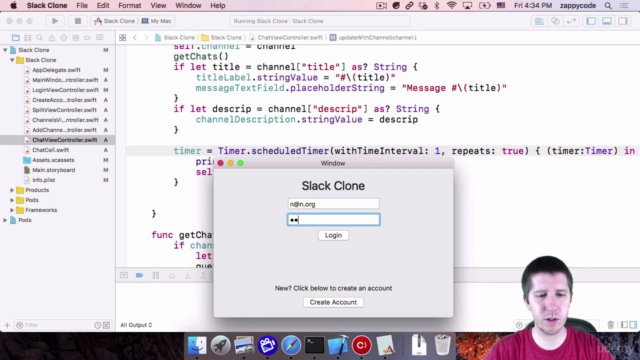Focus the password input field

tap(333, 220)
